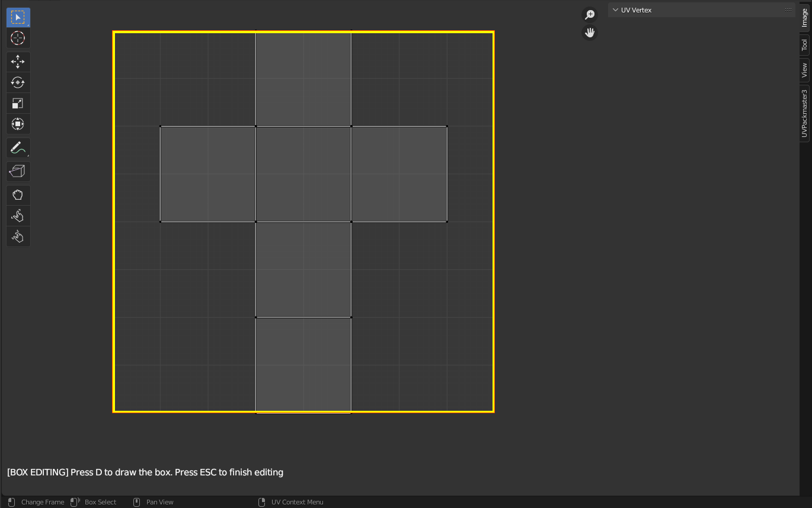Screen dimensions: 812x508
Task: Select the Scale tool
Action: coord(18,103)
